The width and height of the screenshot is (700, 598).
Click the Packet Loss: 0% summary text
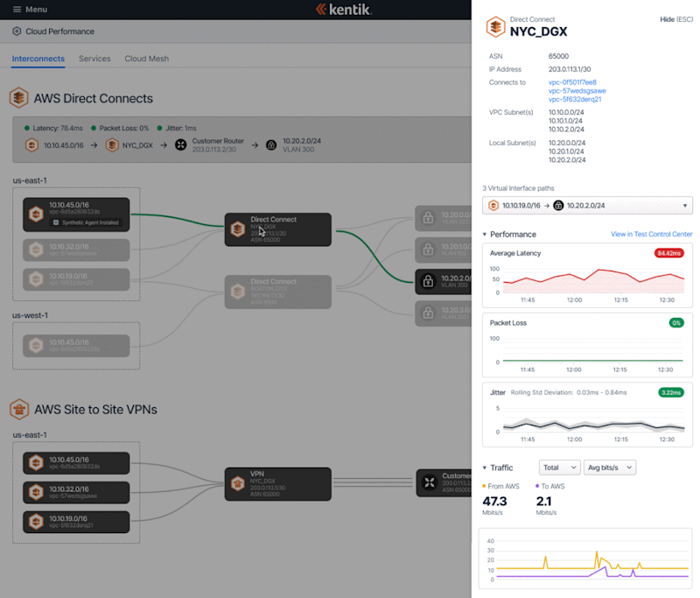coord(124,128)
